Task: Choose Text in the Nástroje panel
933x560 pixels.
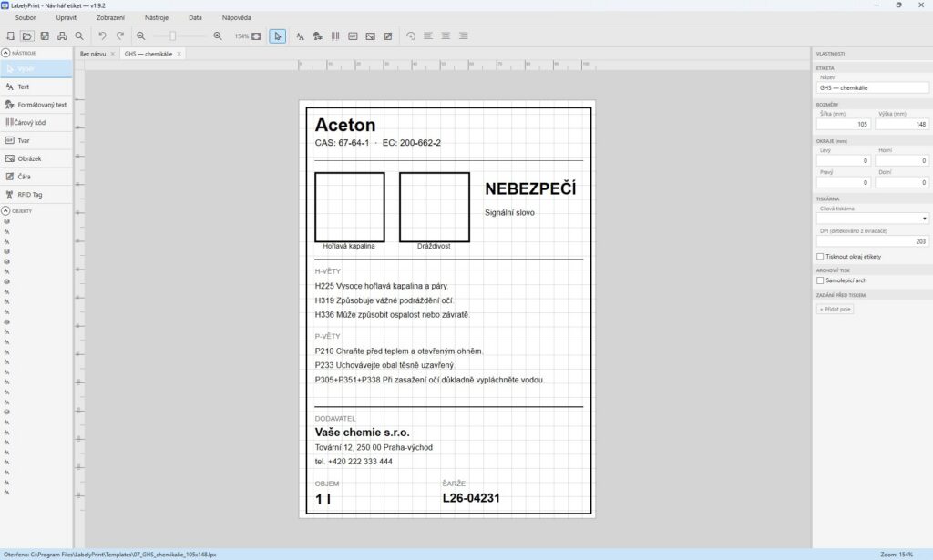Action: [x=36, y=87]
